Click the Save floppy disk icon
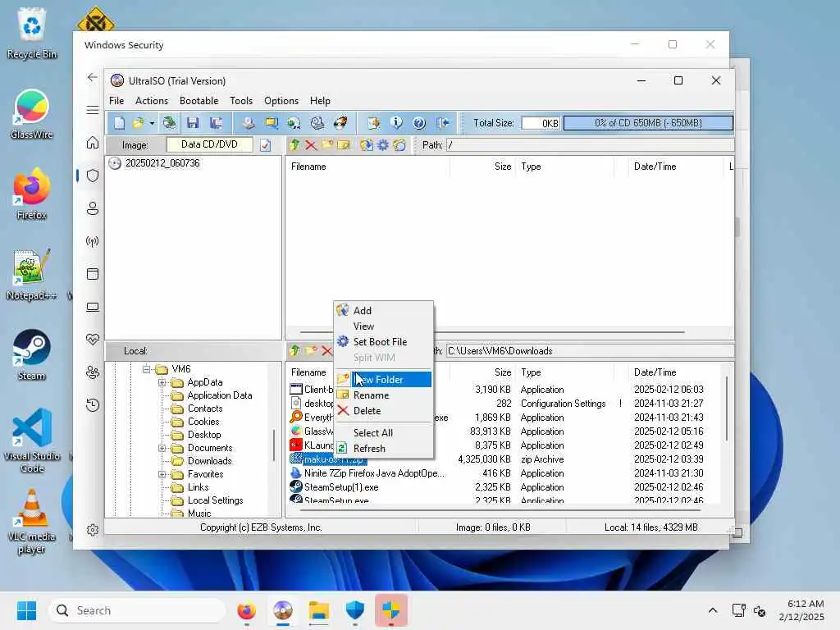840x630 pixels. [x=193, y=123]
